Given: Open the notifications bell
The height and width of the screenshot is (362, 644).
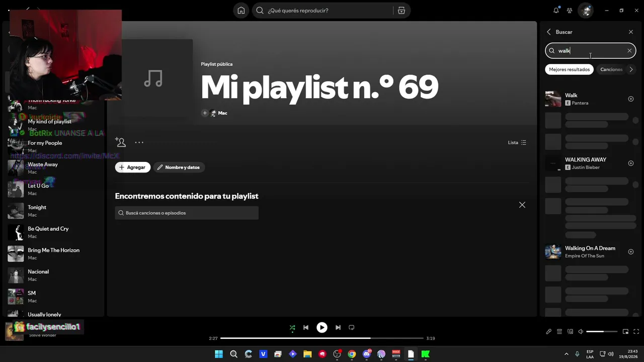Looking at the screenshot, I should pyautogui.click(x=556, y=11).
